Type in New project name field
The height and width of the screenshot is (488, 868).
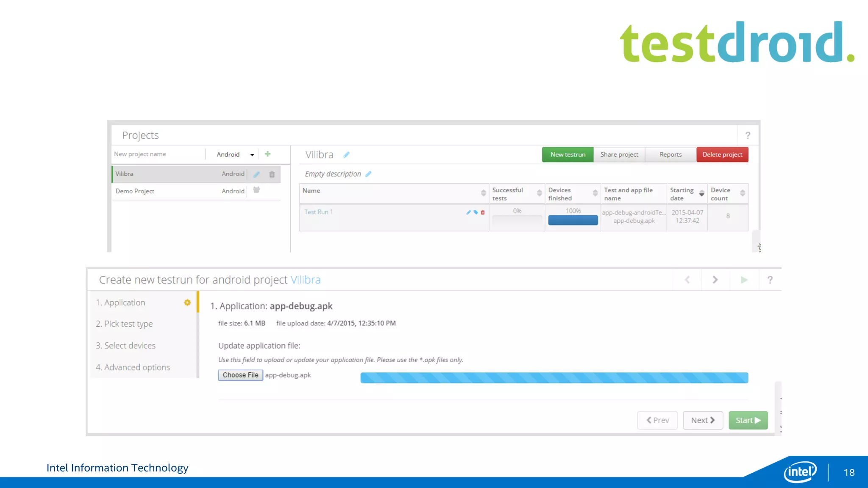(158, 154)
